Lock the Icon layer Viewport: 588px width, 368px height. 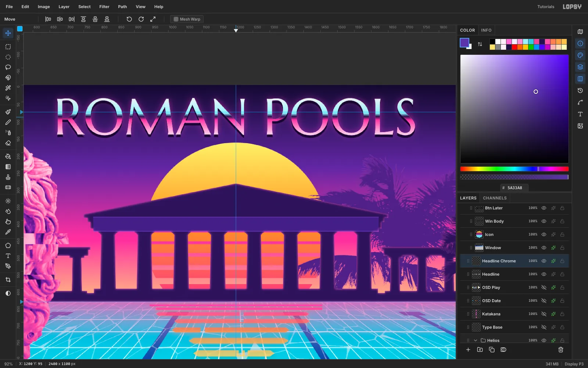pos(562,234)
